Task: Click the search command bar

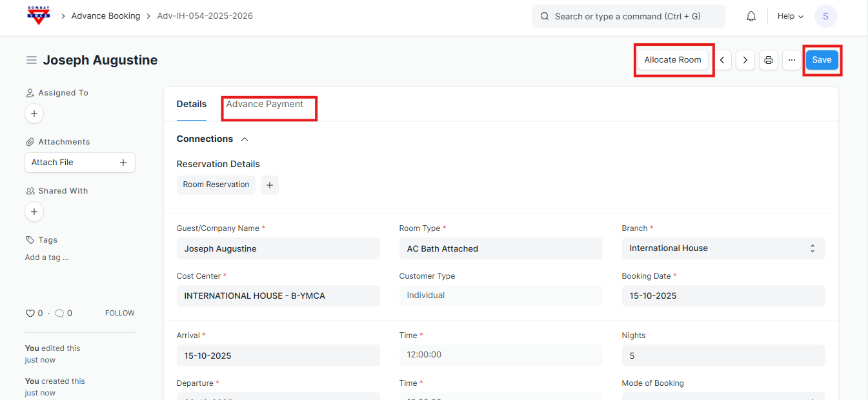Action: coord(628,16)
